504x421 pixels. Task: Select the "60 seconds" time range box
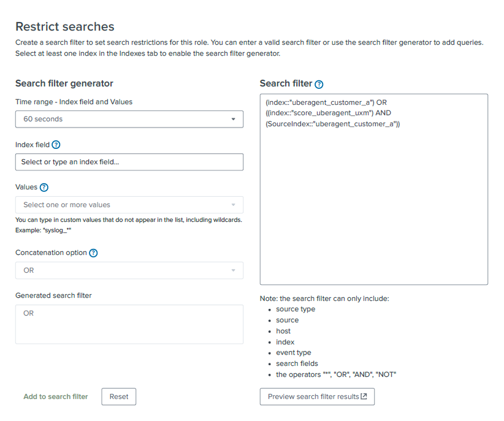tap(123, 119)
